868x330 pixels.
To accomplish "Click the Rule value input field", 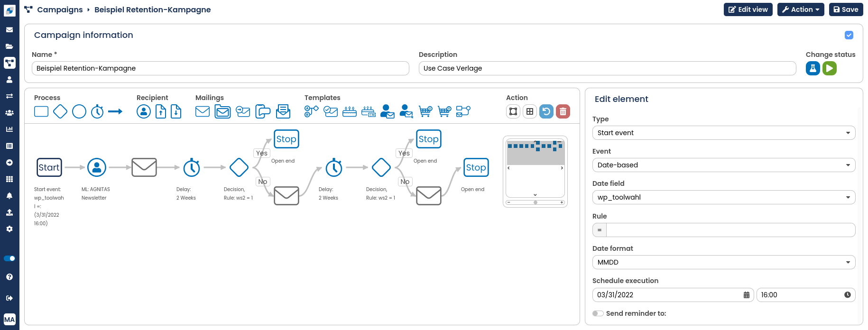I will (x=730, y=230).
